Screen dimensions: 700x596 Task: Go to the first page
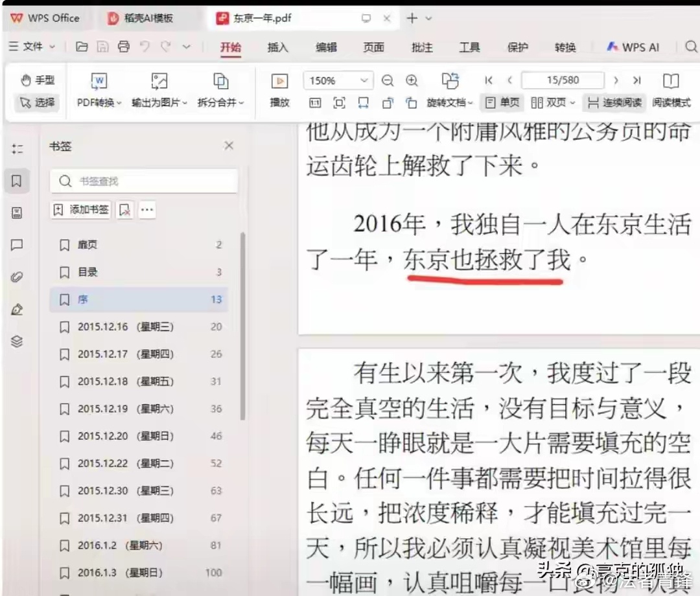(x=489, y=80)
